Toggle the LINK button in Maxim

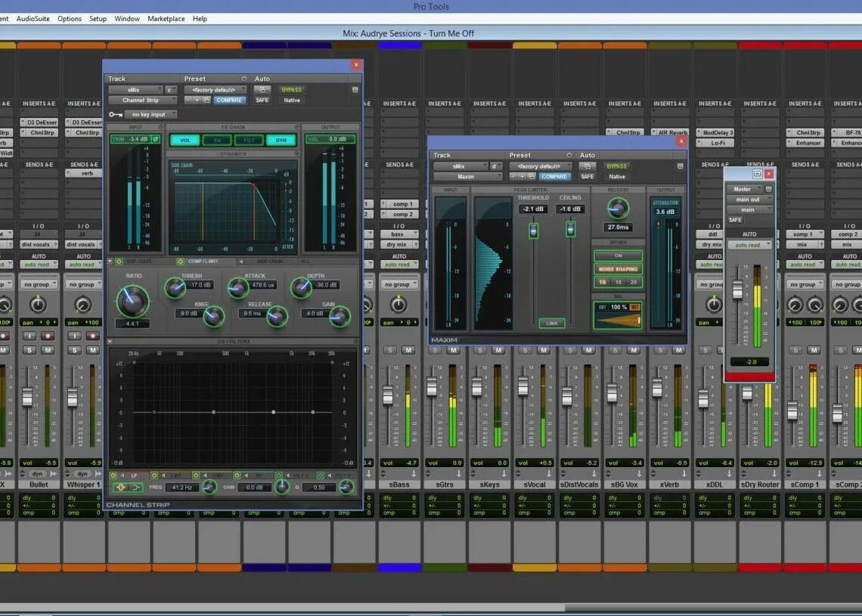click(552, 323)
